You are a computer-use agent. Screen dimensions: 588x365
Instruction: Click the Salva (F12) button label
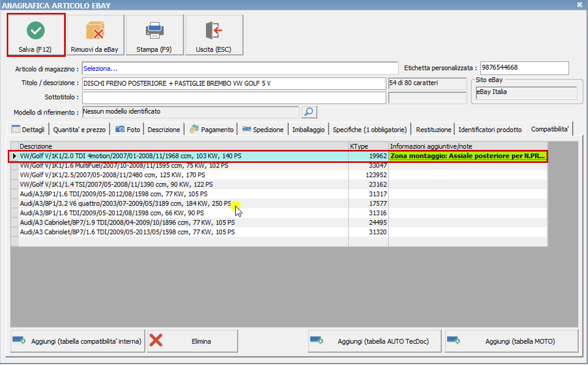(x=35, y=50)
